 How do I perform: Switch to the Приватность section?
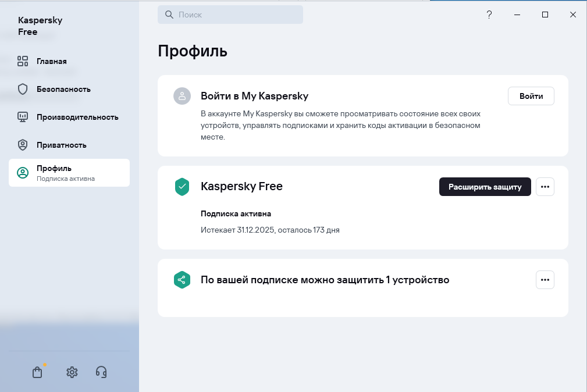(61, 145)
